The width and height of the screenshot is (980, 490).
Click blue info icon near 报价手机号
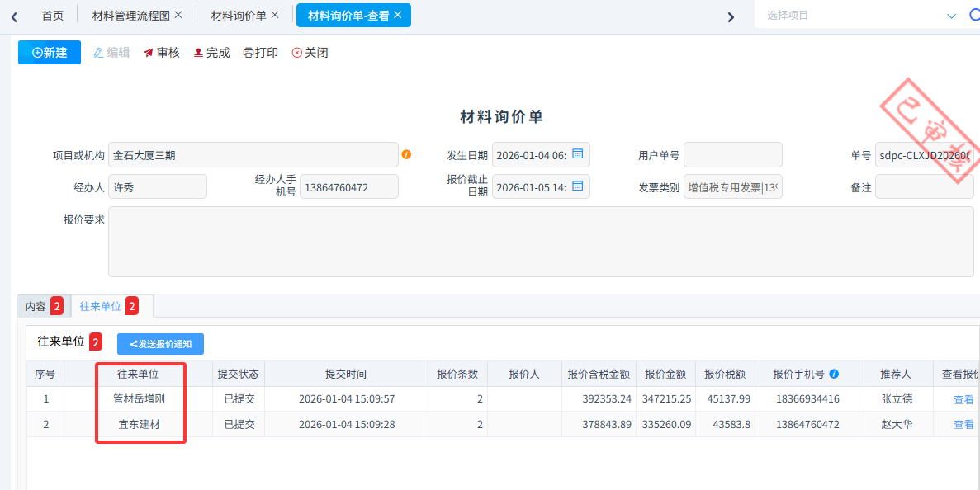click(834, 374)
